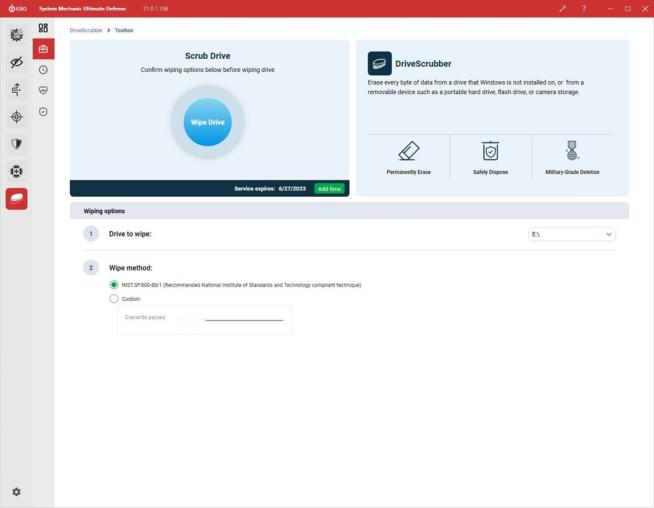Screen dimensions: 654x508
Task: Open the gear-and-chip sidebar icon at top
Action: (x=17, y=35)
